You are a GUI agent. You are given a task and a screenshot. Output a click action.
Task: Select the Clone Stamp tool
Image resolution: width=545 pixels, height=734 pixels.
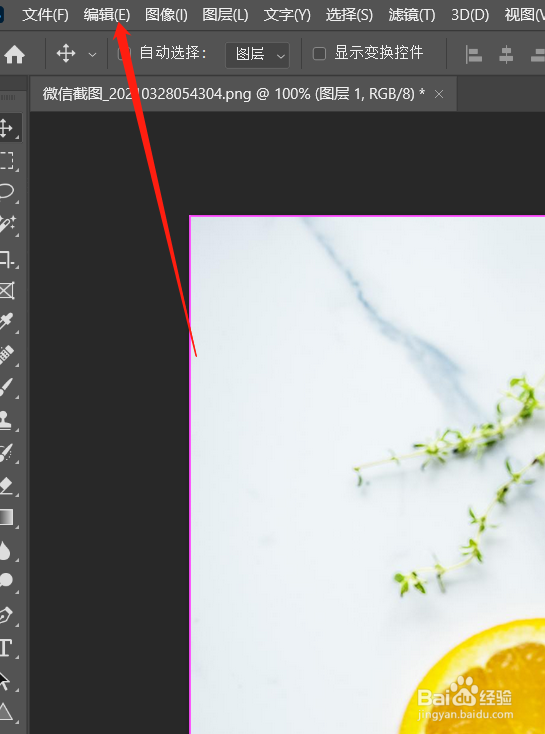pyautogui.click(x=6, y=420)
